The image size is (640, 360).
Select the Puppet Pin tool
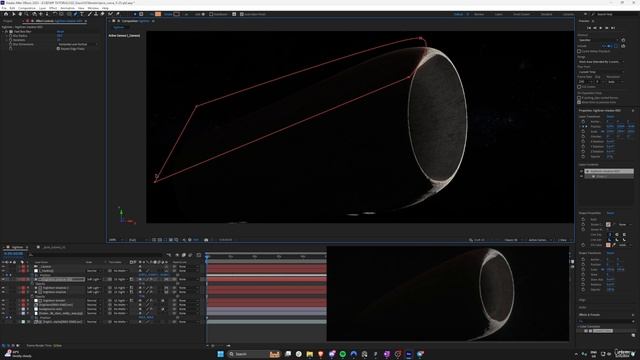(x=118, y=14)
